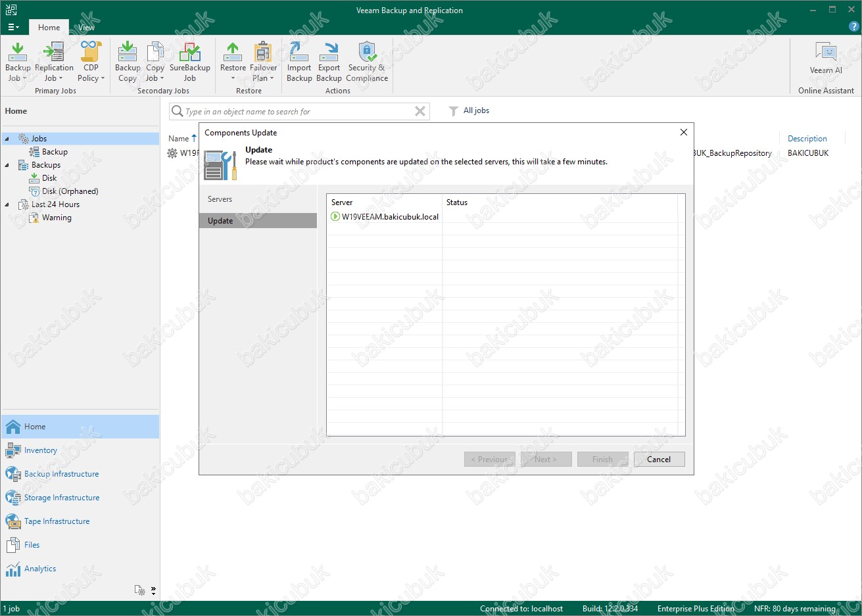Select the Update wizard step
This screenshot has height=616, width=862.
click(258, 221)
